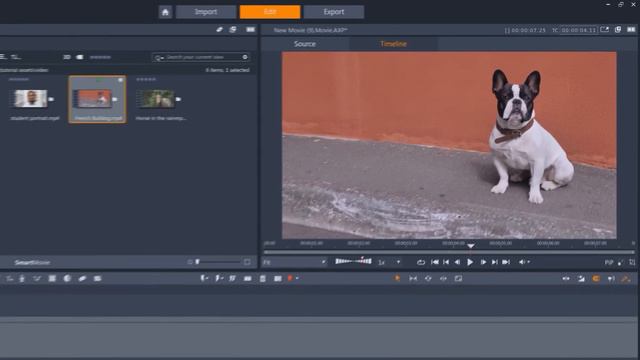This screenshot has height=360, width=640.
Task: Step back one frame
Action: [457, 262]
